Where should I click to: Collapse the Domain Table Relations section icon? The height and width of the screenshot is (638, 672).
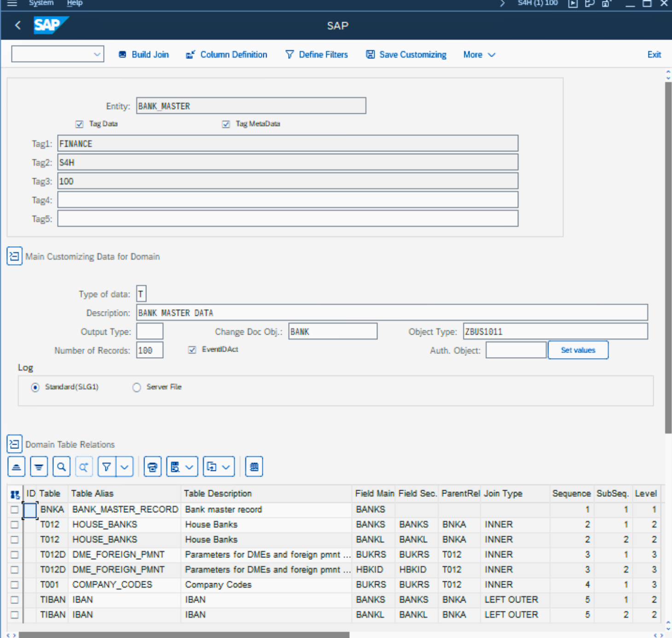(x=14, y=444)
